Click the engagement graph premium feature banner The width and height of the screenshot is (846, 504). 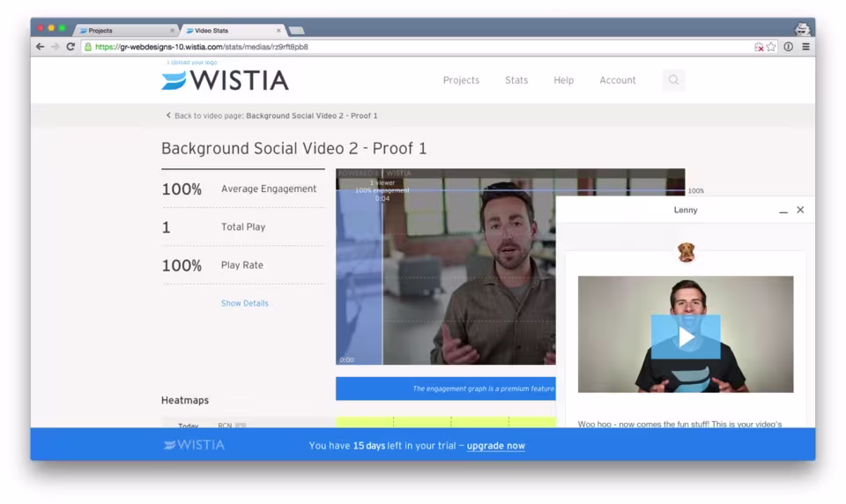click(446, 389)
